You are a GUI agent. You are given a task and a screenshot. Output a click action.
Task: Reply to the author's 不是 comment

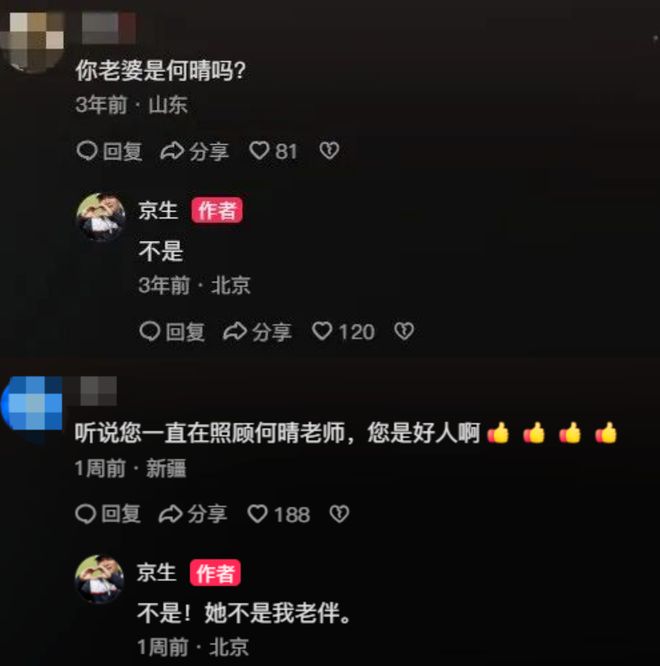point(172,332)
